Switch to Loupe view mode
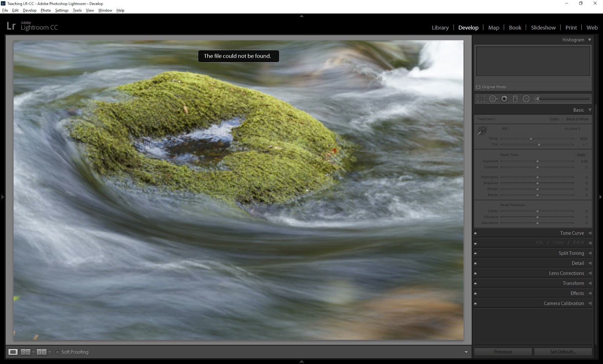 tap(13, 352)
